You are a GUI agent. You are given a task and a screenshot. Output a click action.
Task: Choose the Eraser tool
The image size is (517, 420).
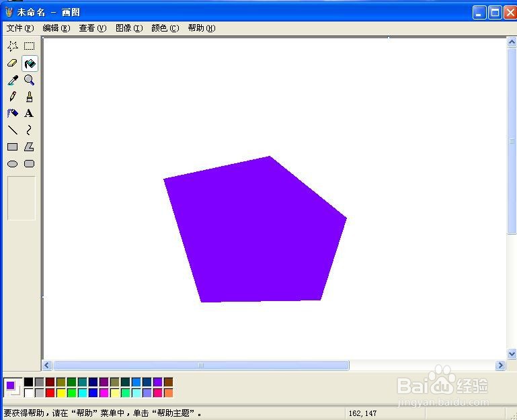[x=13, y=63]
